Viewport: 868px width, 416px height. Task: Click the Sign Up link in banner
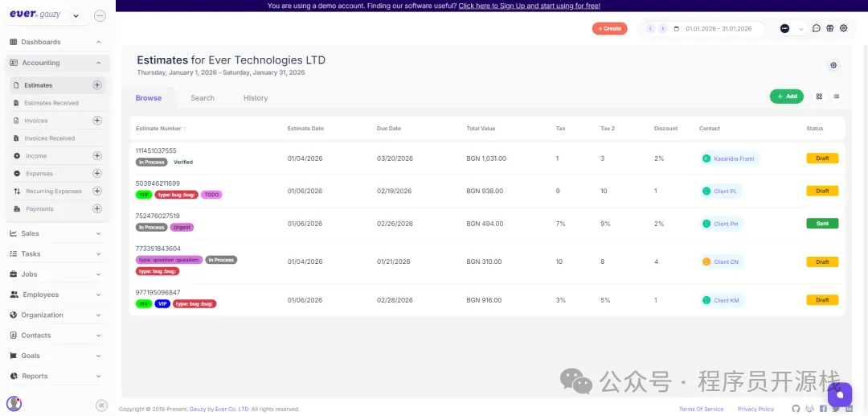click(529, 6)
